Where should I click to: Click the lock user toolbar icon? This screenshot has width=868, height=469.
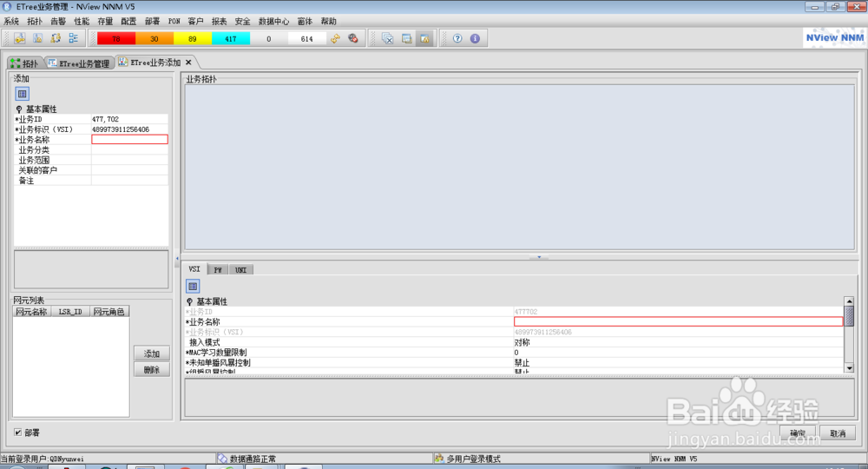(37, 38)
